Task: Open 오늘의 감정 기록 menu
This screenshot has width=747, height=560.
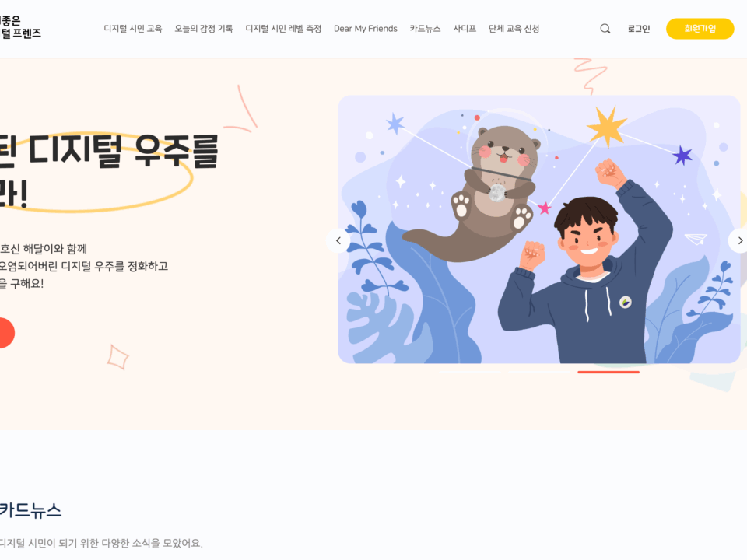Action: tap(203, 29)
